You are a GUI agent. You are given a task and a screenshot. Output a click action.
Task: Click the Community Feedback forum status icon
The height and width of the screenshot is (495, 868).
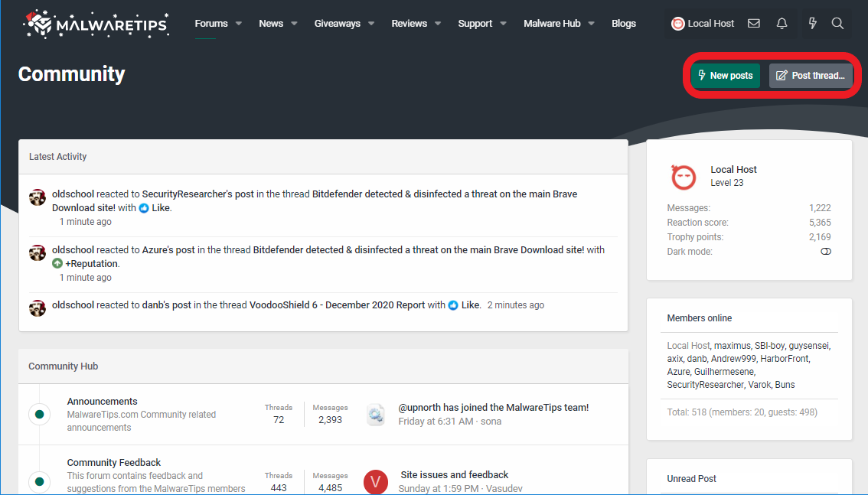(x=39, y=482)
